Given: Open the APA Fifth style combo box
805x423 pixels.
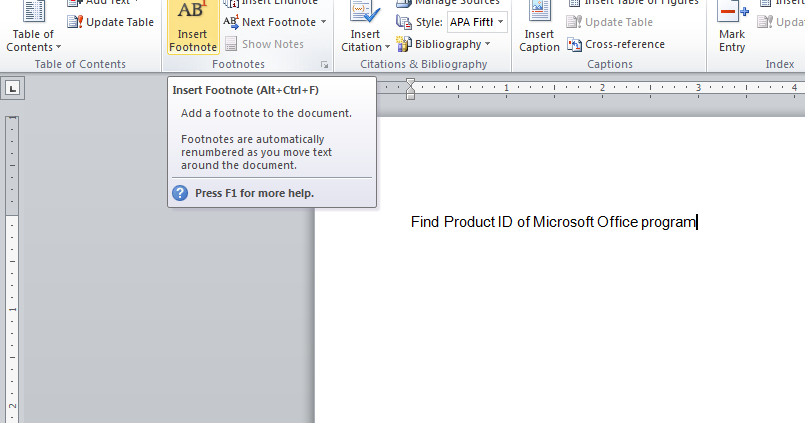Looking at the screenshot, I should click(x=477, y=22).
